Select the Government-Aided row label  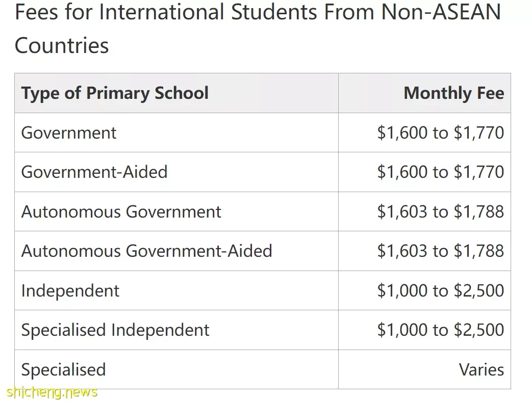94,172
